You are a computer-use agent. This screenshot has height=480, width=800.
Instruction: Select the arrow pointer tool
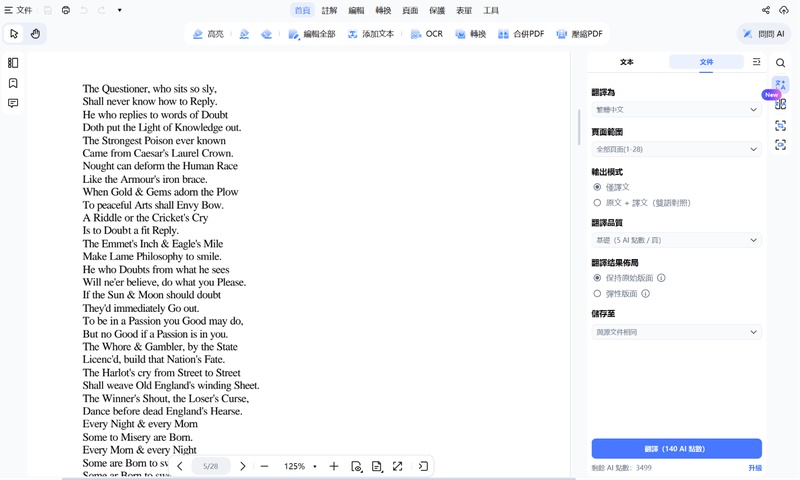coord(14,34)
